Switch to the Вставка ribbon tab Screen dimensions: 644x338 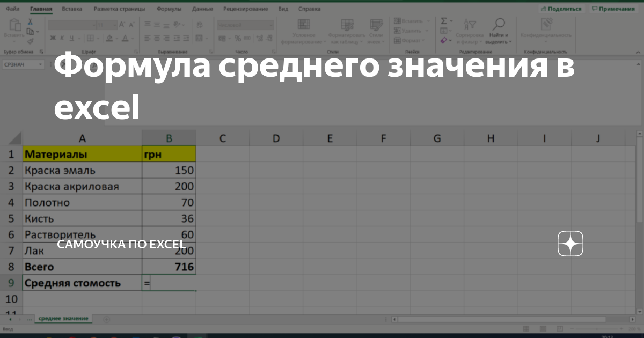coord(72,9)
